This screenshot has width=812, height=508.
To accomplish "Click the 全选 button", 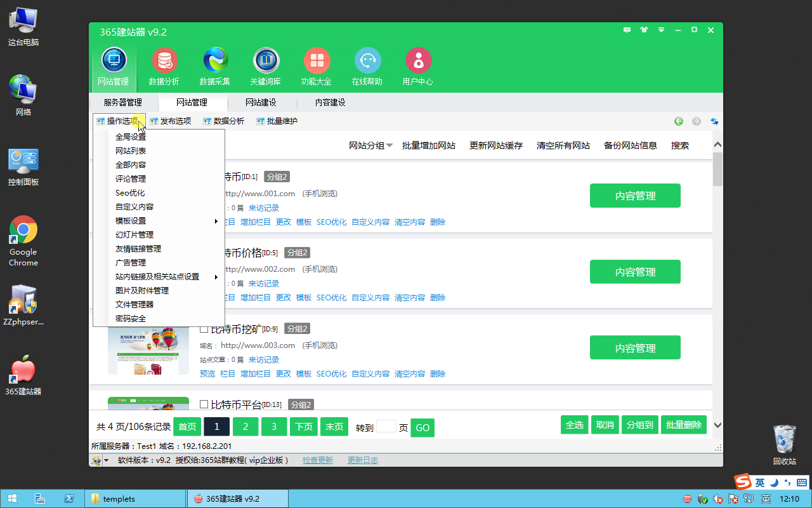I will click(x=575, y=425).
